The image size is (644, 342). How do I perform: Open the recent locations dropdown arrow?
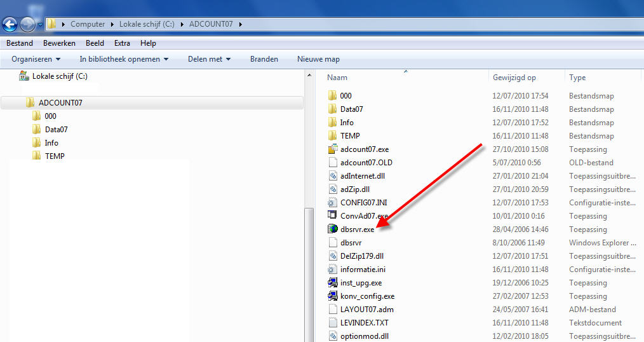[x=40, y=25]
